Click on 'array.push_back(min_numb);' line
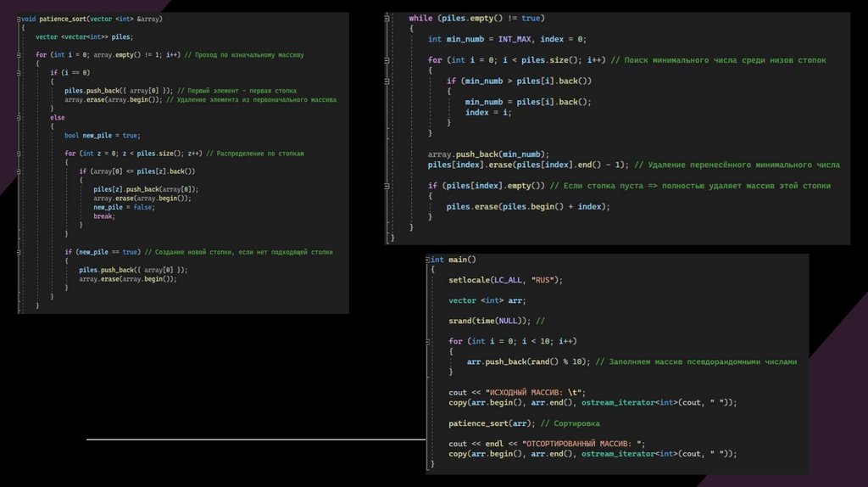The height and width of the screenshot is (487, 868). click(x=488, y=154)
